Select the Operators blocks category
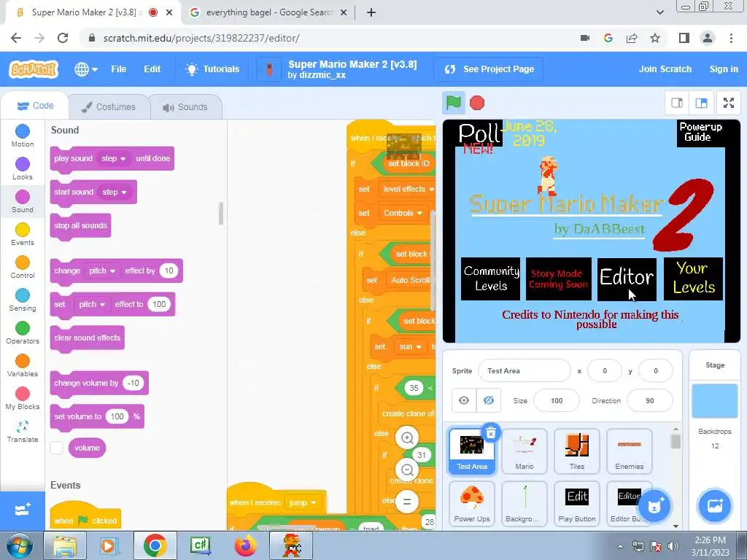 point(23,332)
